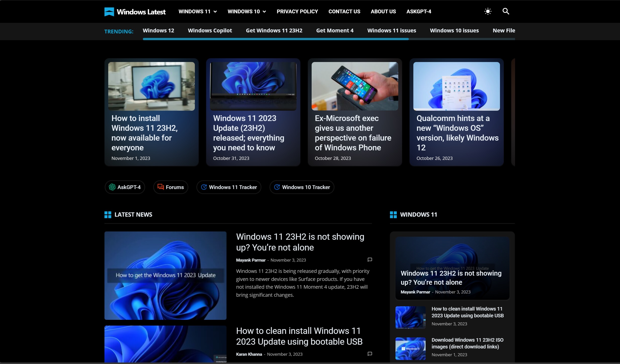Image resolution: width=620 pixels, height=364 pixels.
Task: Open second Latest News article image
Action: point(165,344)
